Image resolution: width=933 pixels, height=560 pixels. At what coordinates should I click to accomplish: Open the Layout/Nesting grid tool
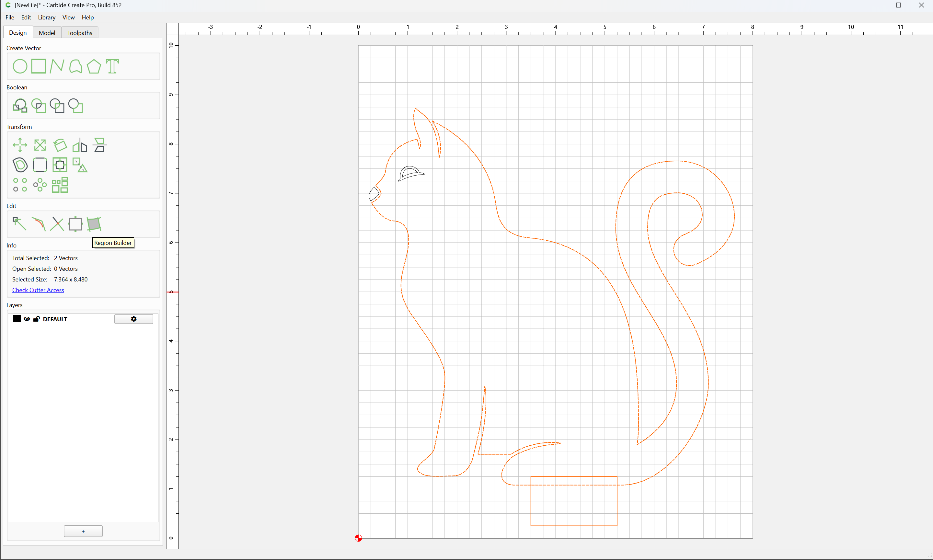coord(60,185)
